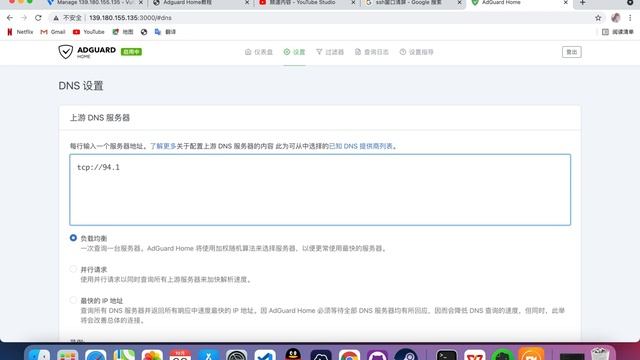Viewport: 640px width, 360px height.
Task: Reload the current page
Action: [x=38, y=18]
